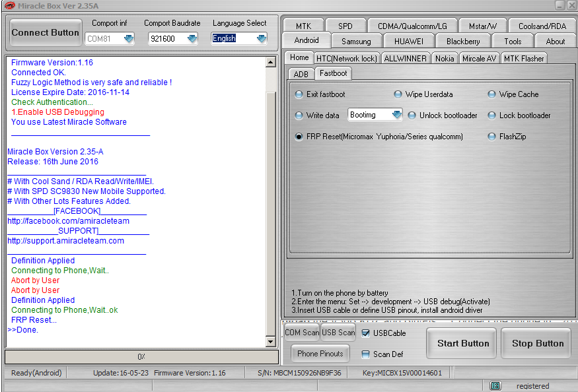Click the facebook.com/amiracleteam link in log
Image resolution: width=578 pixels, height=392 pixels.
(x=69, y=221)
